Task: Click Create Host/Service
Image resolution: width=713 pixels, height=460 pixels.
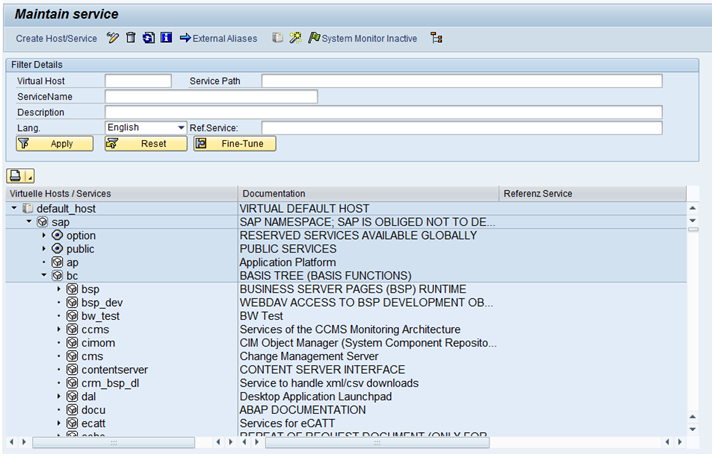Action: tap(57, 38)
